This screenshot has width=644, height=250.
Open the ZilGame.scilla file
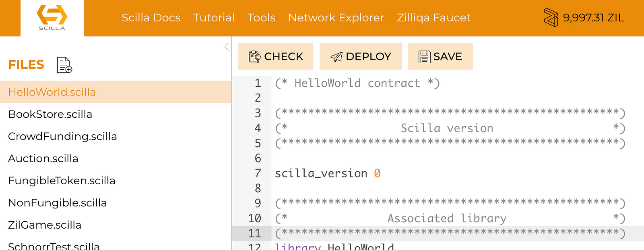[116, 225]
